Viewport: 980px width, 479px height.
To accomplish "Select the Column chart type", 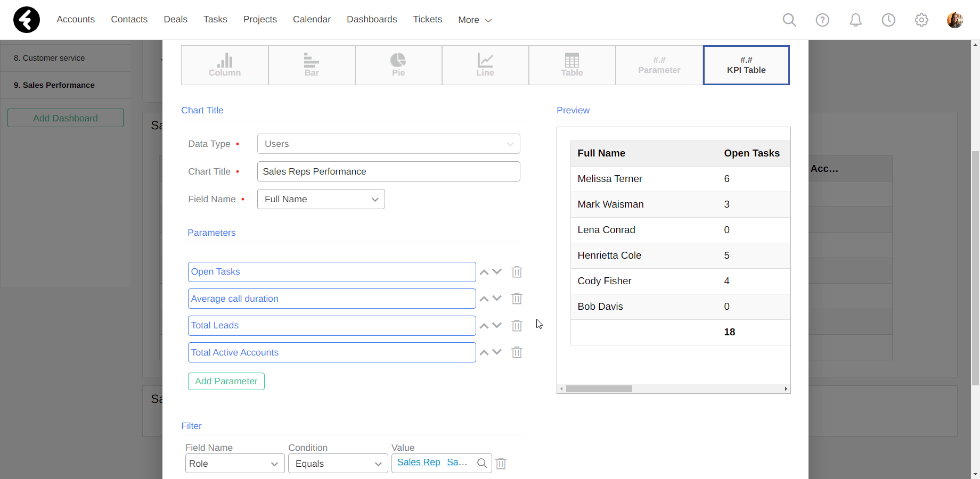I will [225, 65].
